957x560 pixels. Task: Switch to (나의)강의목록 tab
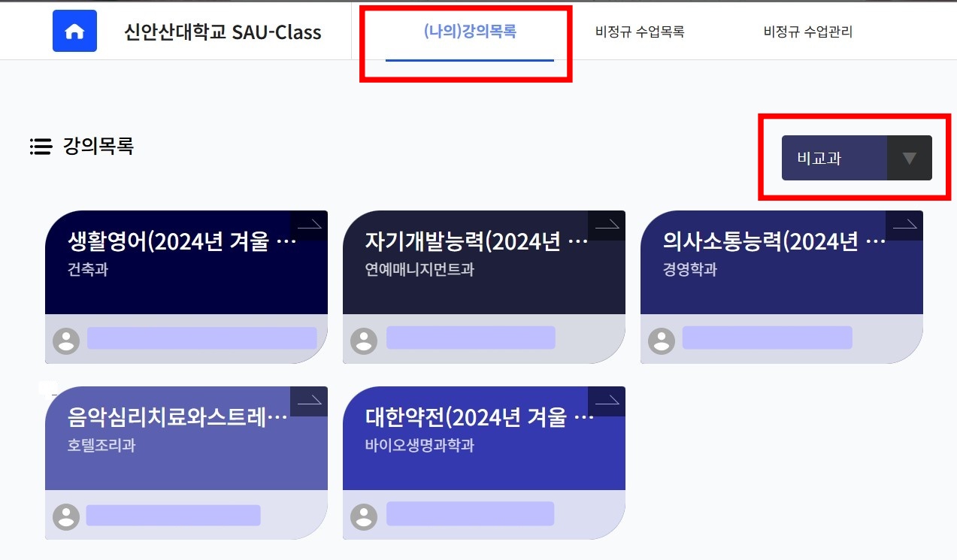tap(470, 32)
